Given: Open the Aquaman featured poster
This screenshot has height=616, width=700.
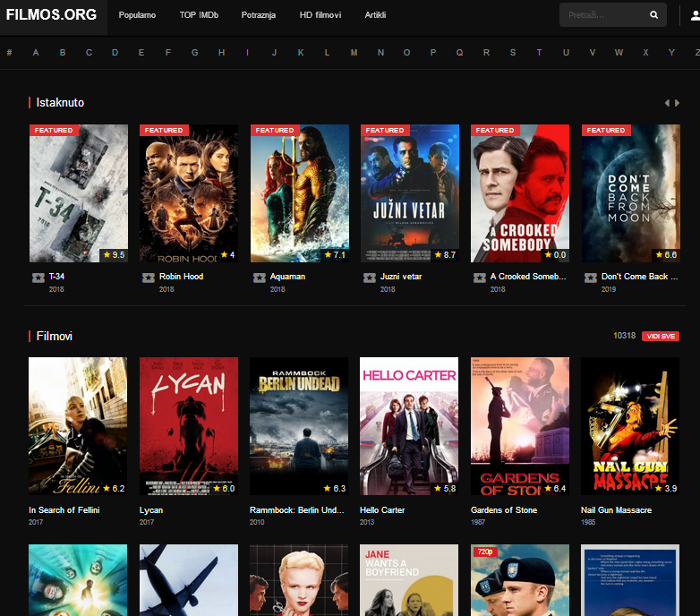Looking at the screenshot, I should 300,193.
